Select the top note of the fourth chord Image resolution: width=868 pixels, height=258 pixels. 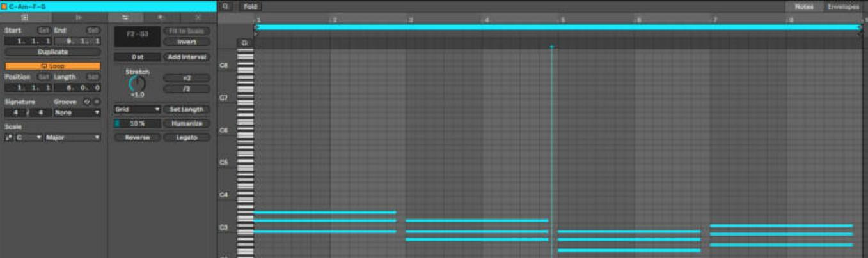[x=781, y=225]
